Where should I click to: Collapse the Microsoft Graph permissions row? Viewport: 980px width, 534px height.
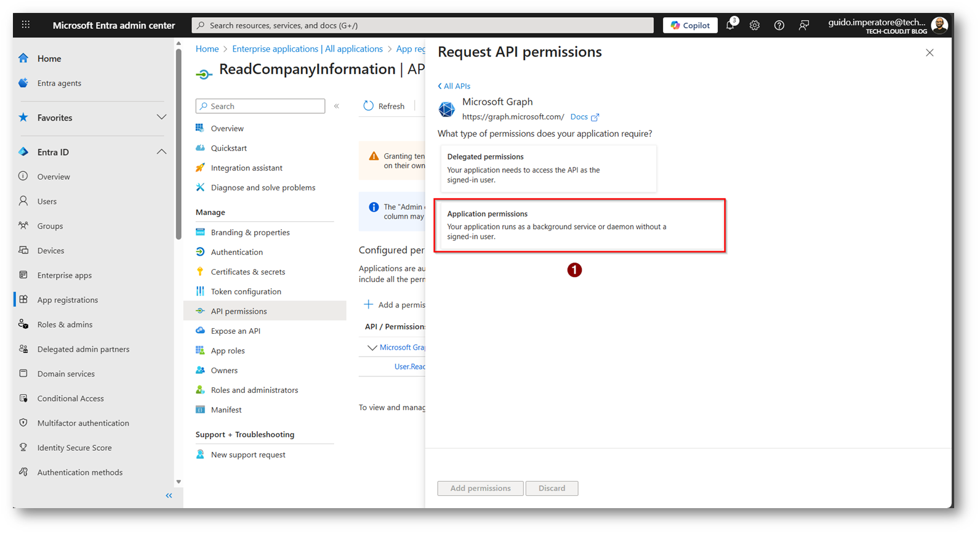pos(372,348)
